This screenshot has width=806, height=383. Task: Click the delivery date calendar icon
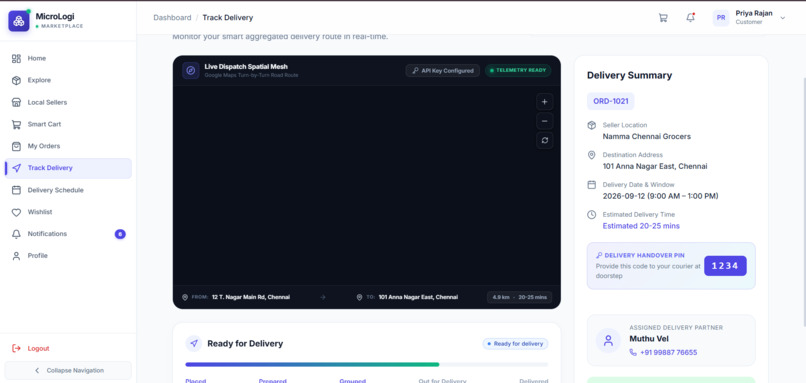[592, 185]
